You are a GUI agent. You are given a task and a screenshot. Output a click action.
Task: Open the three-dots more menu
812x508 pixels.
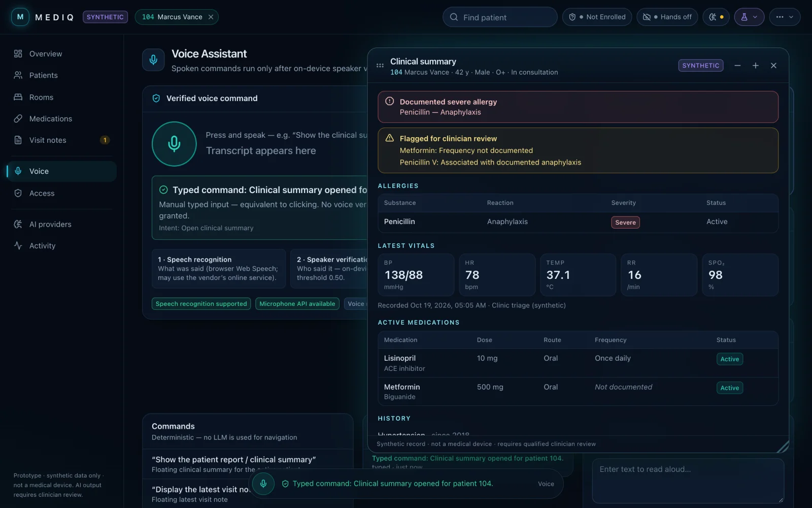(785, 17)
